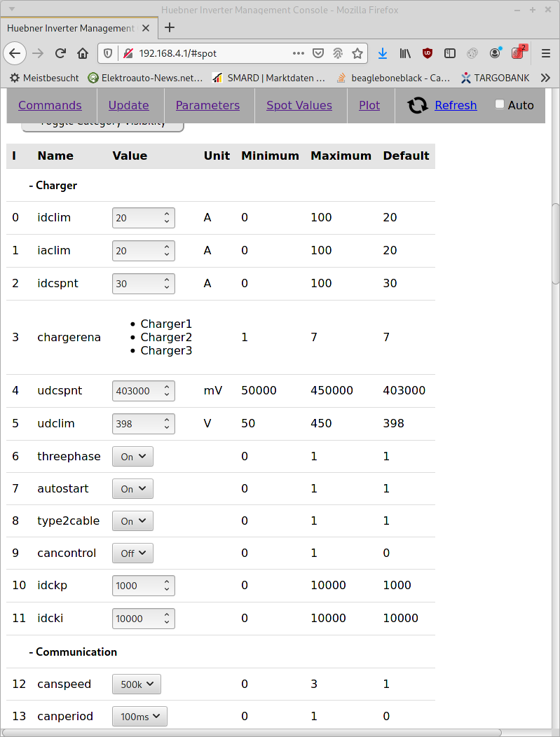Expand the canspeed 500k dropdown
This screenshot has width=560, height=737.
(137, 684)
